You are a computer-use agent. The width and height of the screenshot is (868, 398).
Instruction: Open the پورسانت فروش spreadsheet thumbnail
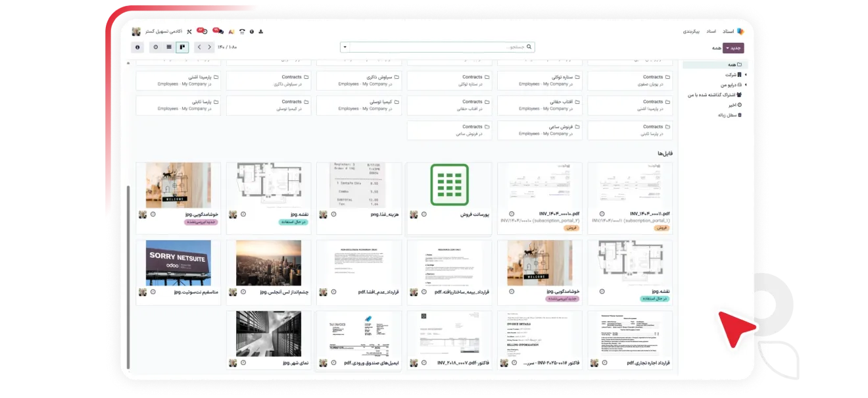coord(449,185)
